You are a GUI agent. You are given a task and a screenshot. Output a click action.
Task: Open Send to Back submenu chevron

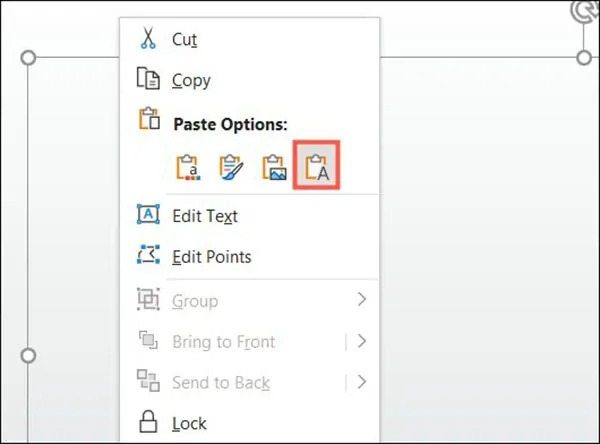(x=362, y=382)
